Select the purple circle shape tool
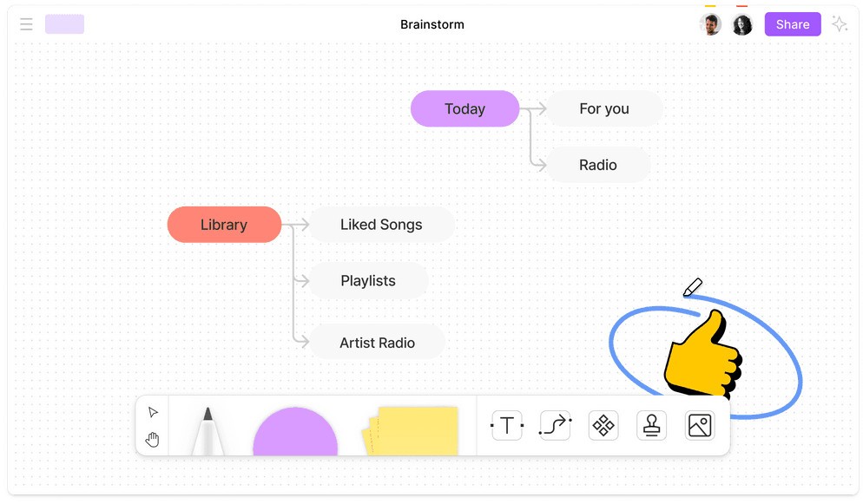The image size is (863, 504). point(295,431)
